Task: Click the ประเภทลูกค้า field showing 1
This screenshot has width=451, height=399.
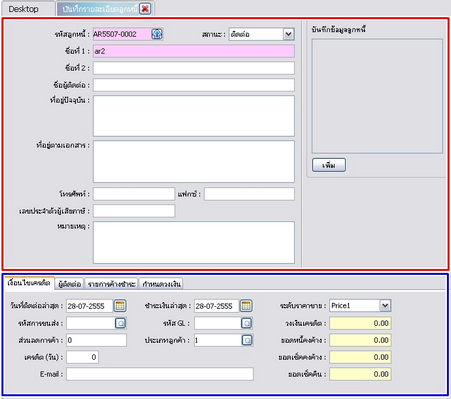Action: click(218, 340)
